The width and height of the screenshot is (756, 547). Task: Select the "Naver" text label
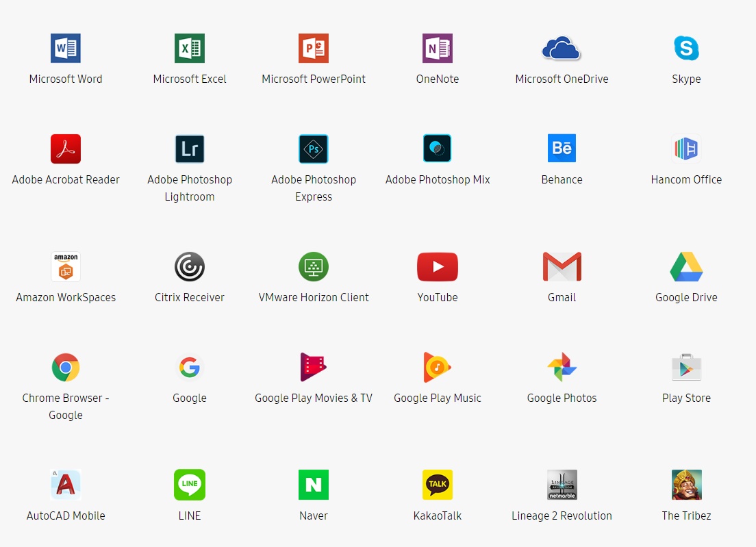(x=314, y=516)
